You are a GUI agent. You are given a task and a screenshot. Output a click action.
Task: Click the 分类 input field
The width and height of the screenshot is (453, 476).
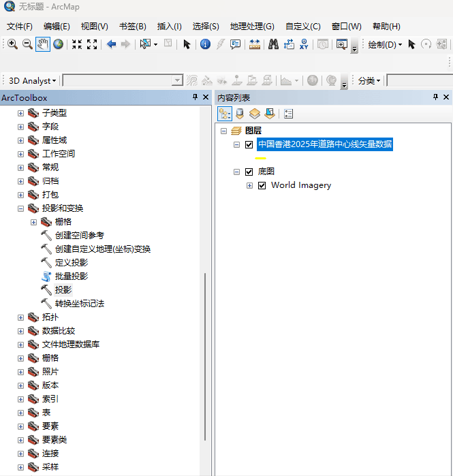click(420, 81)
